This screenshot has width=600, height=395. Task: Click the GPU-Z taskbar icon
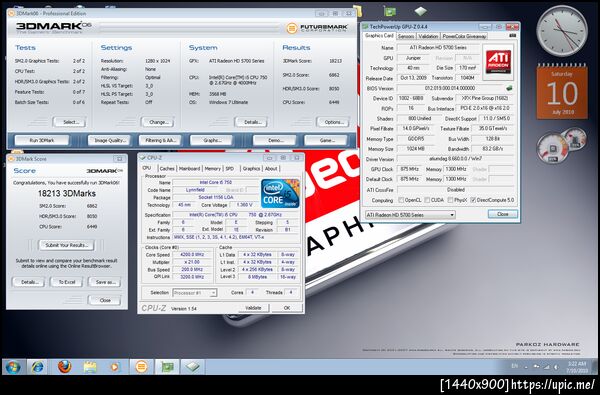click(167, 367)
